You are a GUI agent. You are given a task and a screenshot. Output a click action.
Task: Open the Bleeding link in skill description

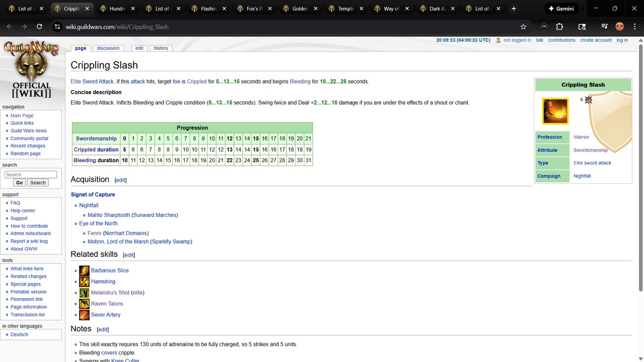pyautogui.click(x=300, y=82)
